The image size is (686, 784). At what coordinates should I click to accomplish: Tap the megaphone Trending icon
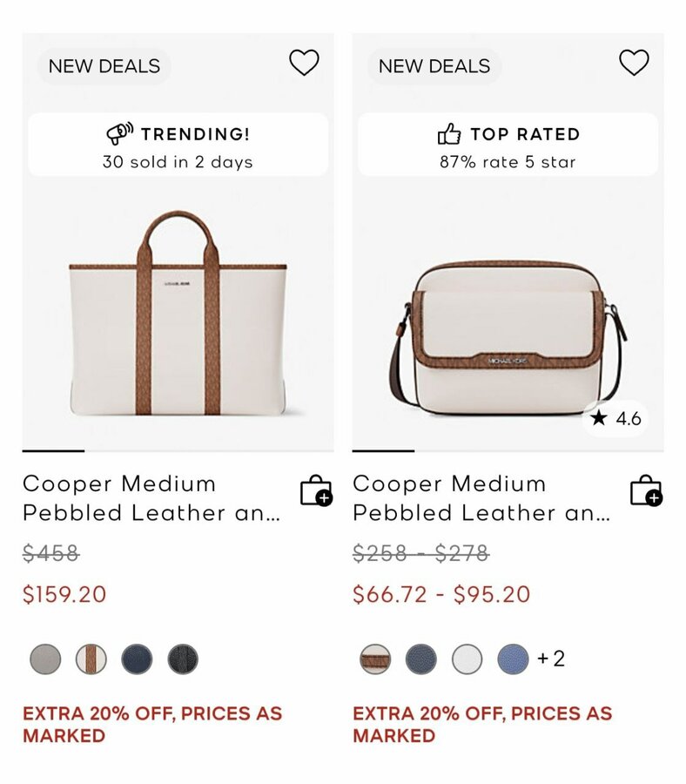coord(119,134)
